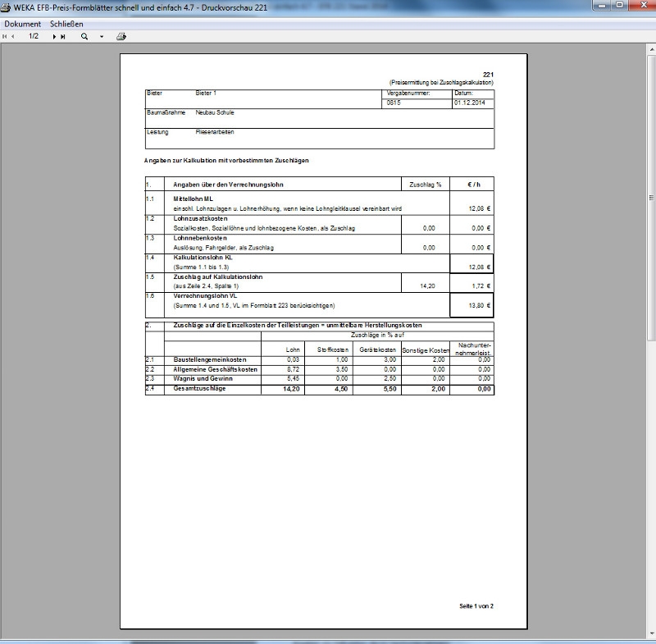Screen dimensions: 656x644
Task: Click Gesamtzuschläge row label
Action: (x=199, y=388)
